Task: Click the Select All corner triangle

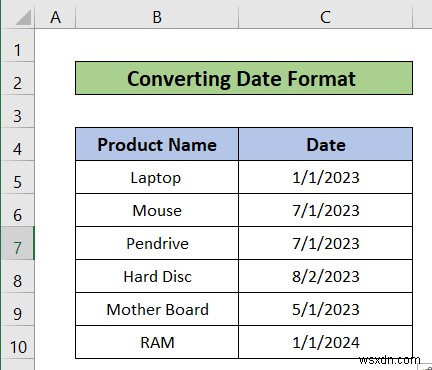Action: tap(23, 17)
